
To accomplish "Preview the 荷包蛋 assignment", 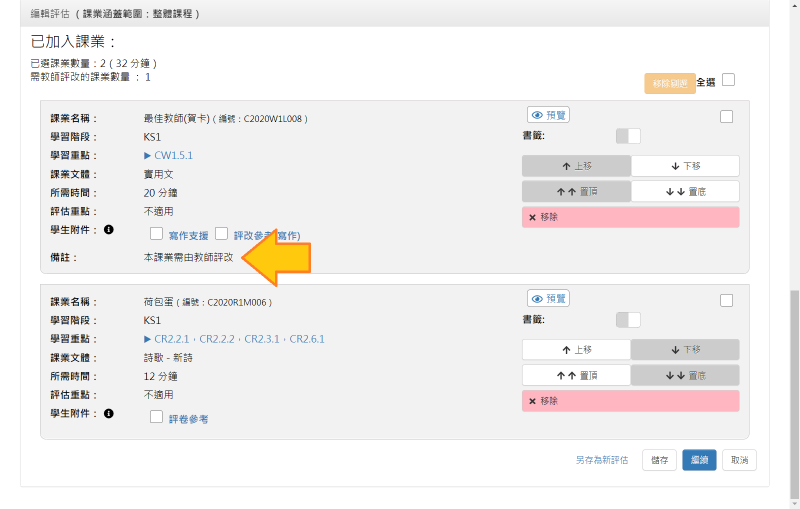I will pyautogui.click(x=547, y=298).
